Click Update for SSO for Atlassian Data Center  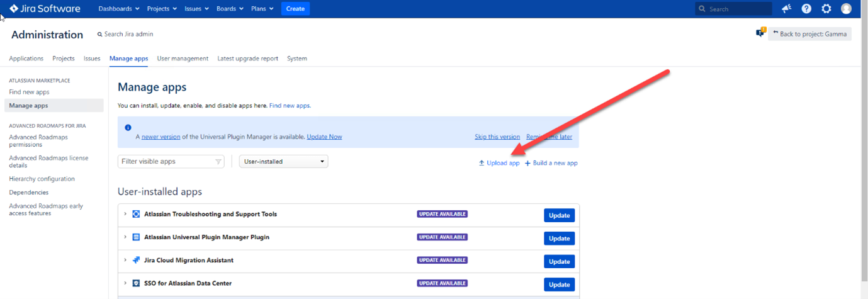click(559, 285)
